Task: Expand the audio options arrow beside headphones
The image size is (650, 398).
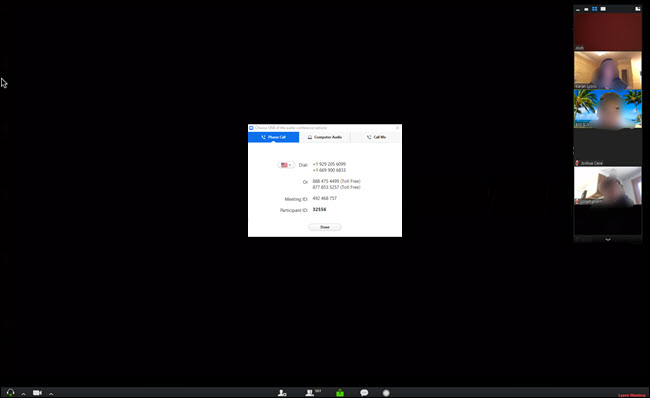Action: coord(23,394)
